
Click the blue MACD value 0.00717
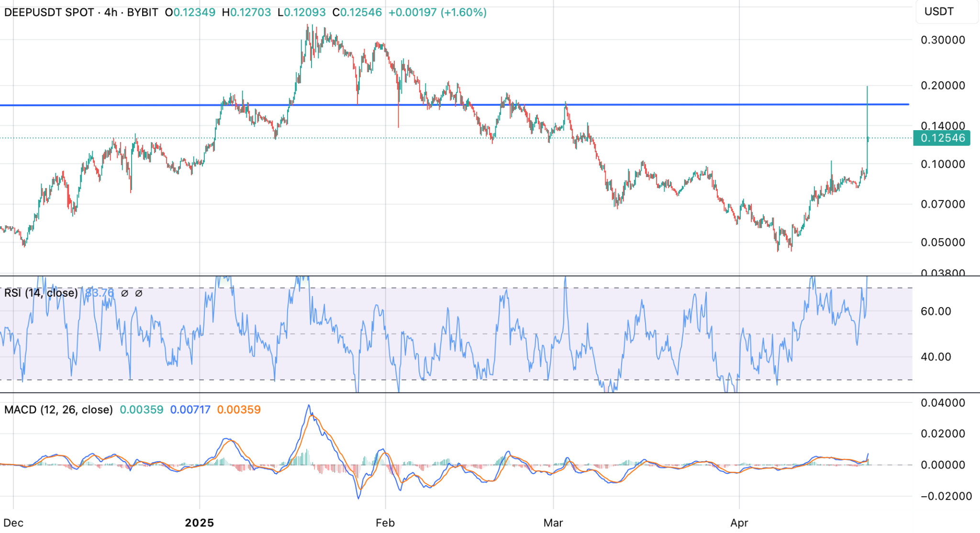point(190,410)
